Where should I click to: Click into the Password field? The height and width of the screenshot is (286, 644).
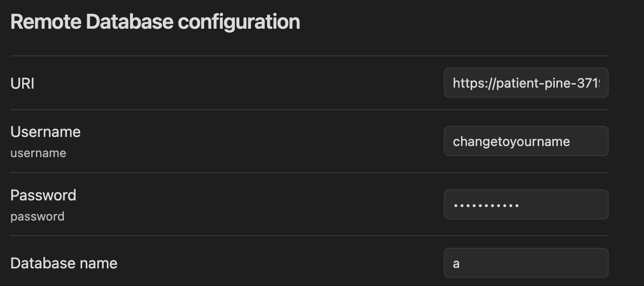click(x=526, y=204)
